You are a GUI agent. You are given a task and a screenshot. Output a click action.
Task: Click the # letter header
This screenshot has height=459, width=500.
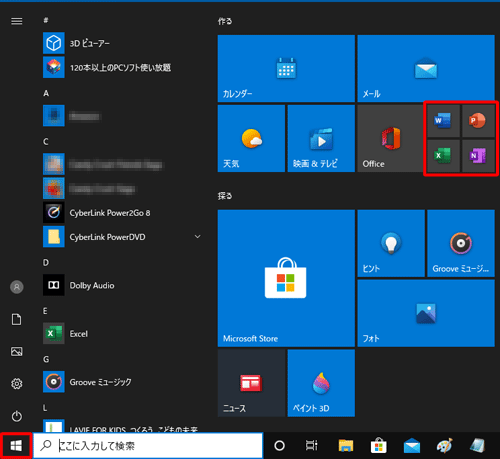46,20
